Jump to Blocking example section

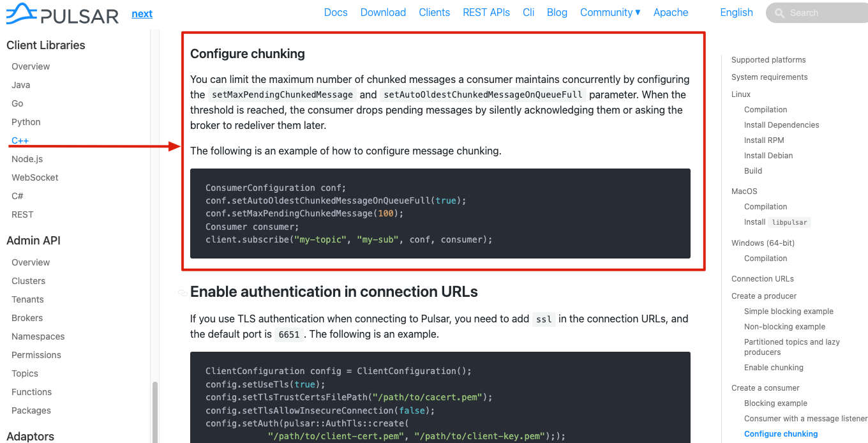click(775, 403)
